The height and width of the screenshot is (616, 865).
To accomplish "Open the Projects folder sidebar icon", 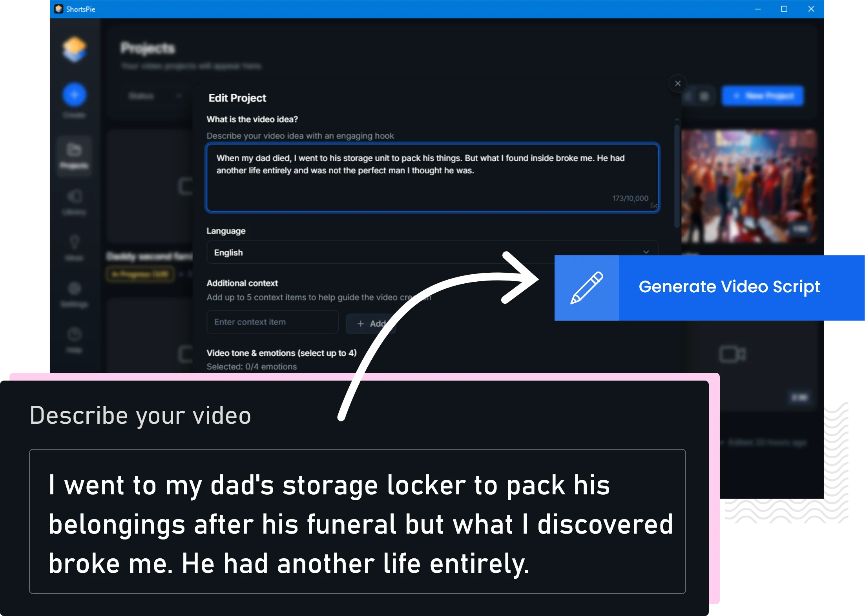I will coord(74,150).
